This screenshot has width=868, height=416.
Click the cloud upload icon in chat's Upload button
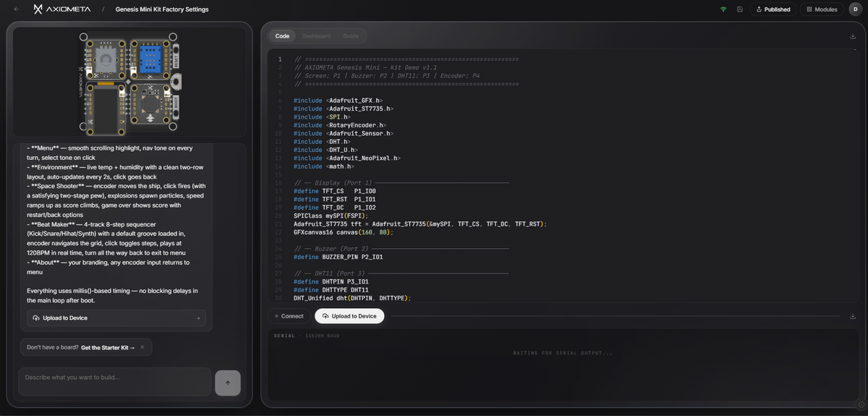click(37, 318)
